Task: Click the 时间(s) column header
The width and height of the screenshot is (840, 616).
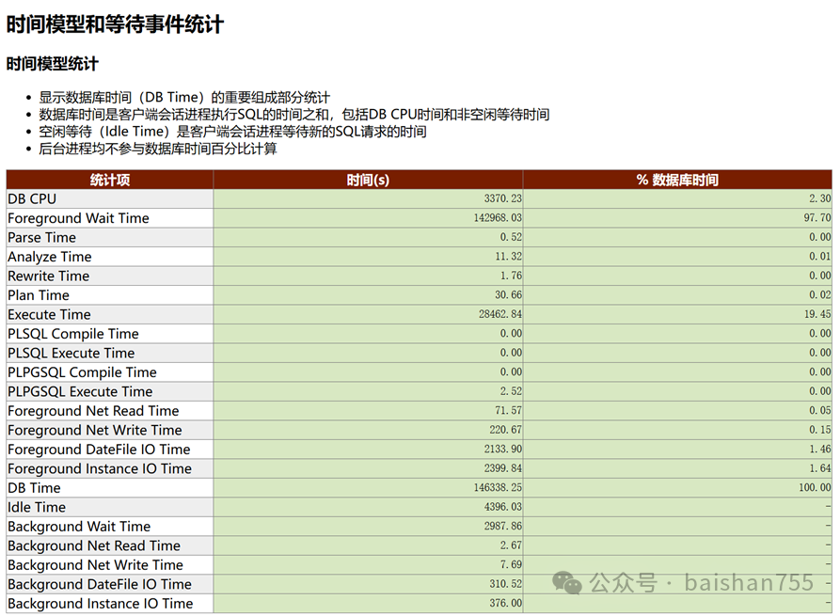Action: coord(368,180)
